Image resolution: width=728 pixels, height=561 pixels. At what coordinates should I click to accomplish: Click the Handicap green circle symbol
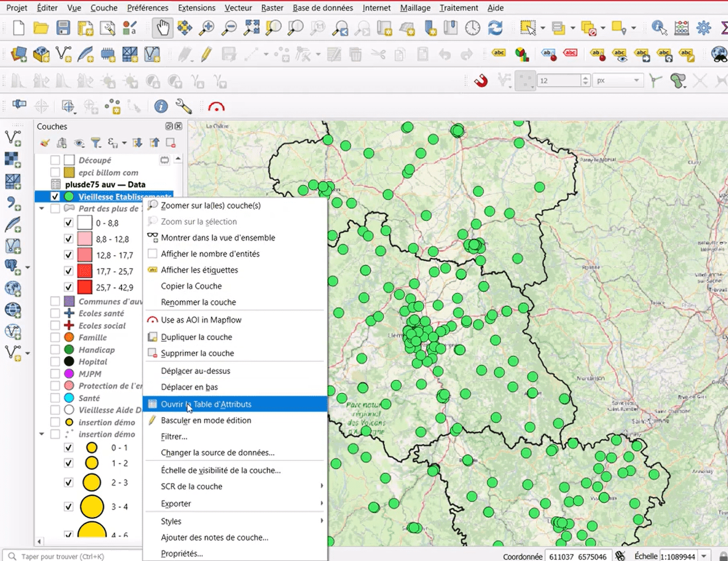69,350
